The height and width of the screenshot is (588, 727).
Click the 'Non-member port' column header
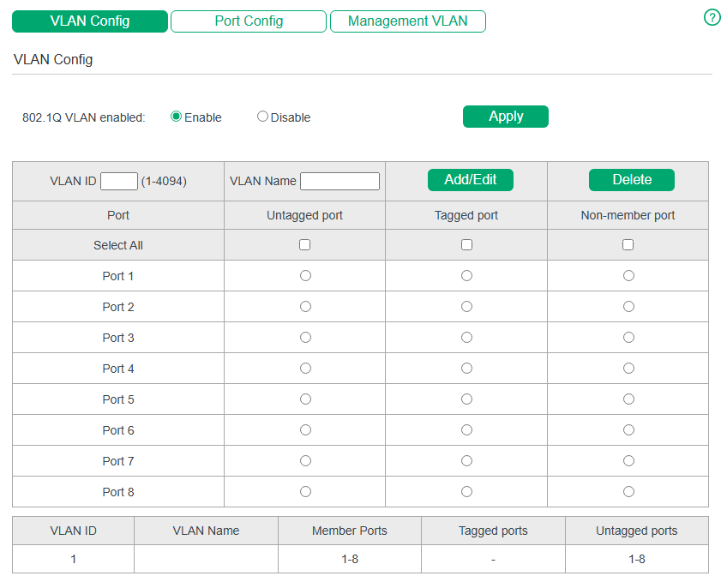(628, 216)
